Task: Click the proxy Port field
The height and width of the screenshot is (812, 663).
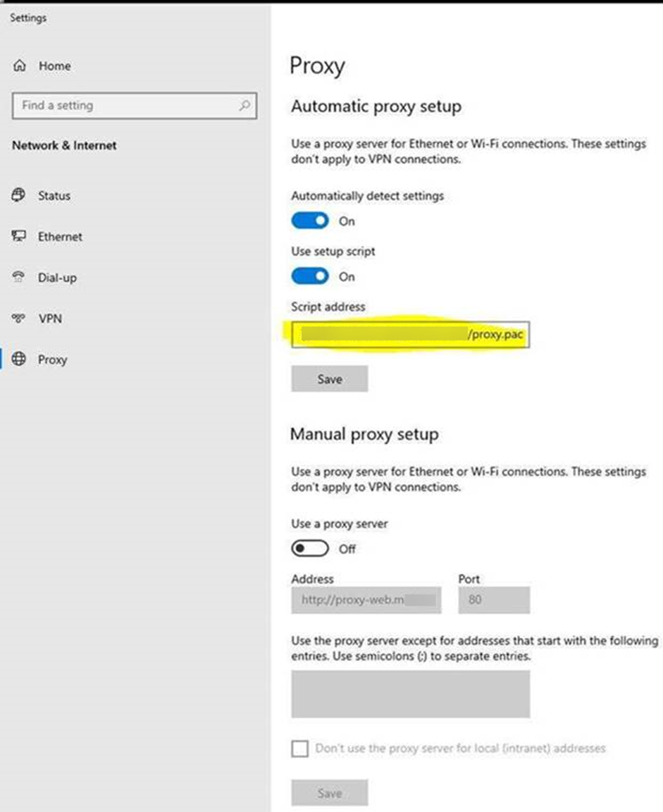Action: click(493, 601)
